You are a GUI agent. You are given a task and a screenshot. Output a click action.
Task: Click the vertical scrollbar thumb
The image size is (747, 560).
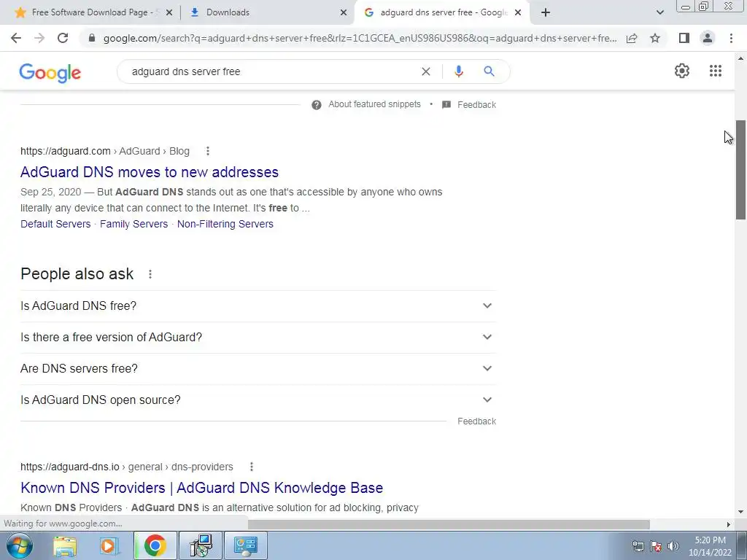[x=741, y=169]
